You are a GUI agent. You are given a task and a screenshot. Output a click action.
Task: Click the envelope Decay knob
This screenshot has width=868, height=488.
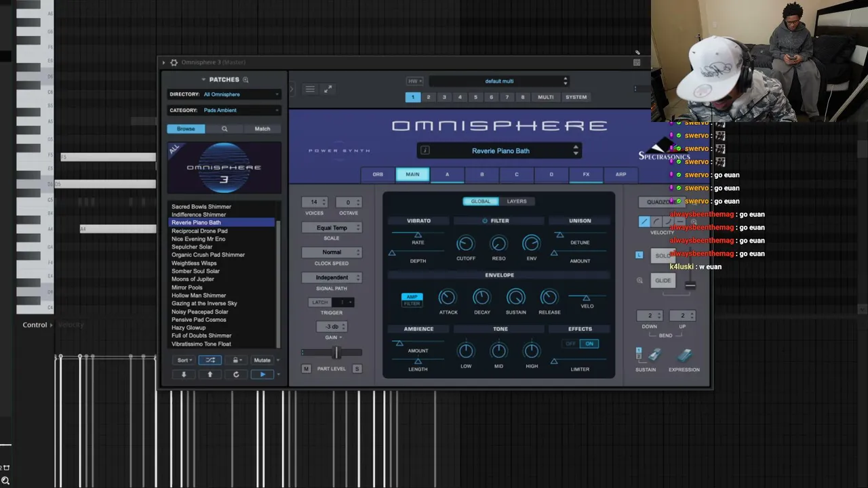pos(481,297)
